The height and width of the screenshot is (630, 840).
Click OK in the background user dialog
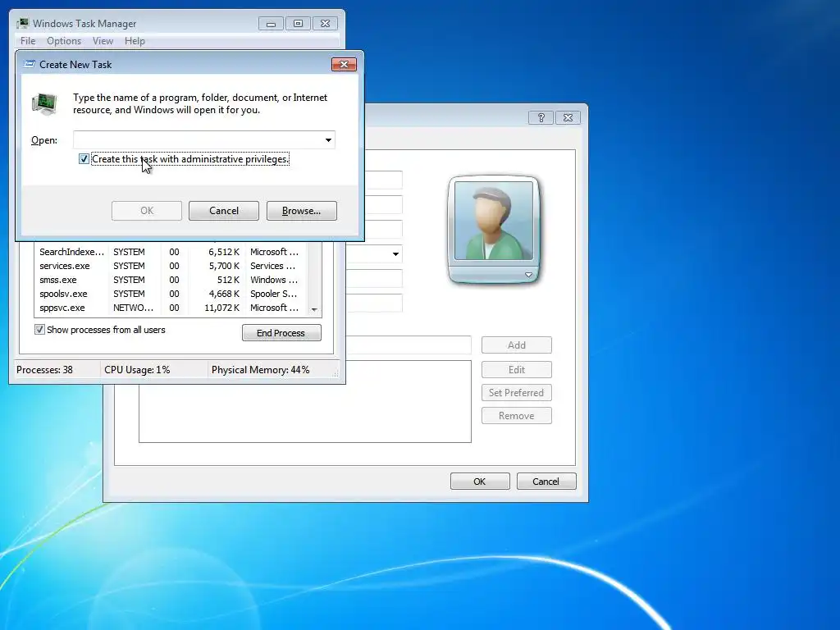tap(480, 481)
